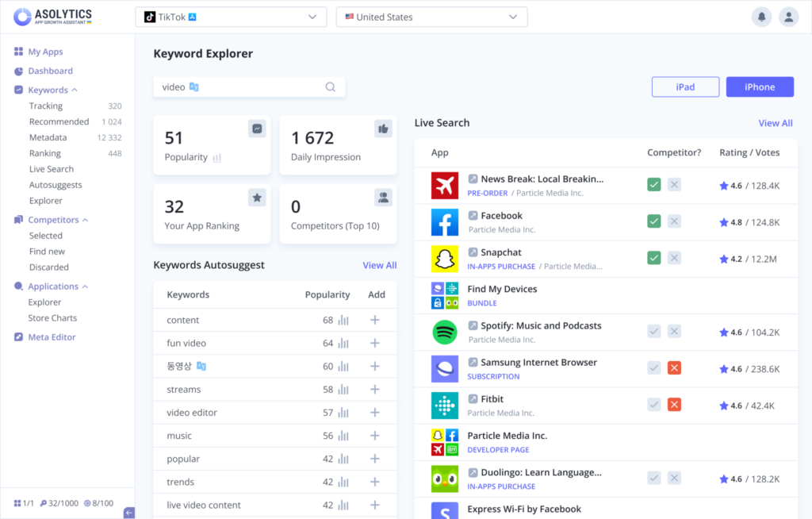812x519 pixels.
Task: Open popularity chart for popular keyword
Action: [343, 459]
